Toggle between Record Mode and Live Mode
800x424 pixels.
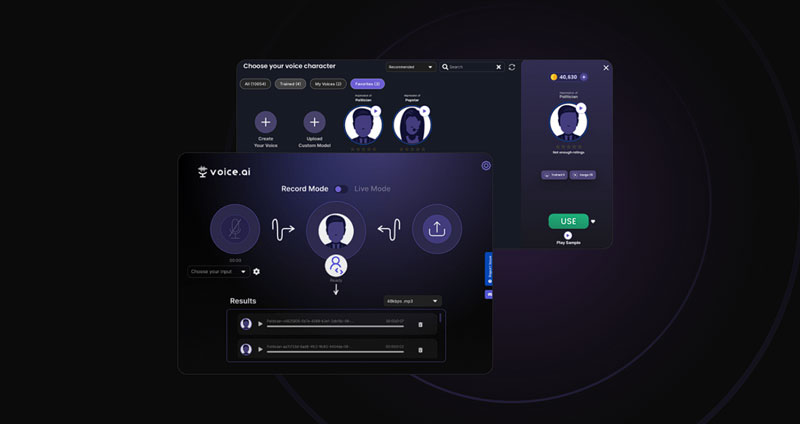point(340,189)
